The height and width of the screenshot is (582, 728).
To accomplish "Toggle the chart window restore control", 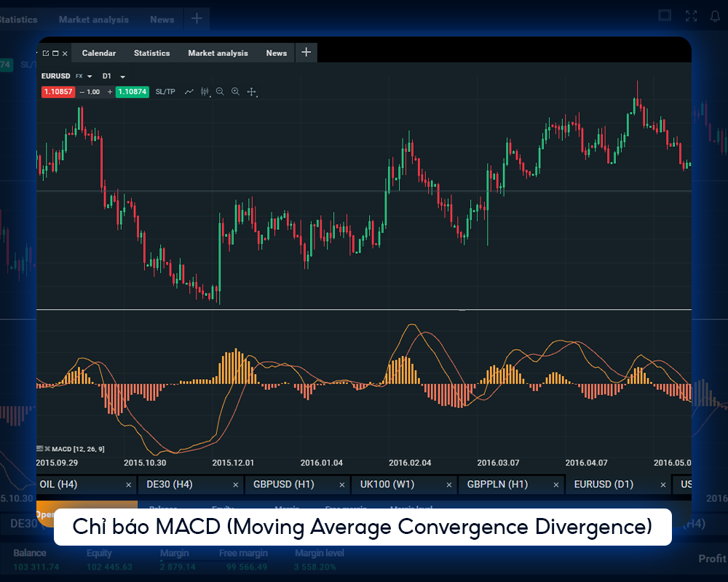I will coord(54,52).
